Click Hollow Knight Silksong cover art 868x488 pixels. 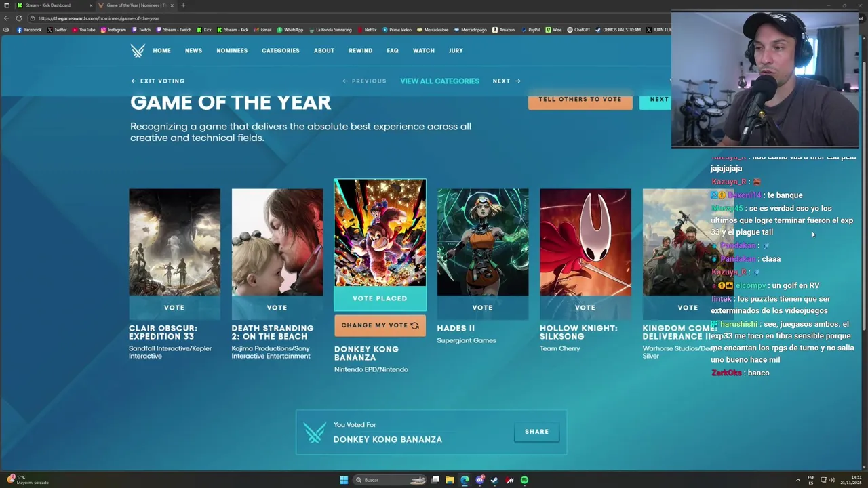click(585, 242)
